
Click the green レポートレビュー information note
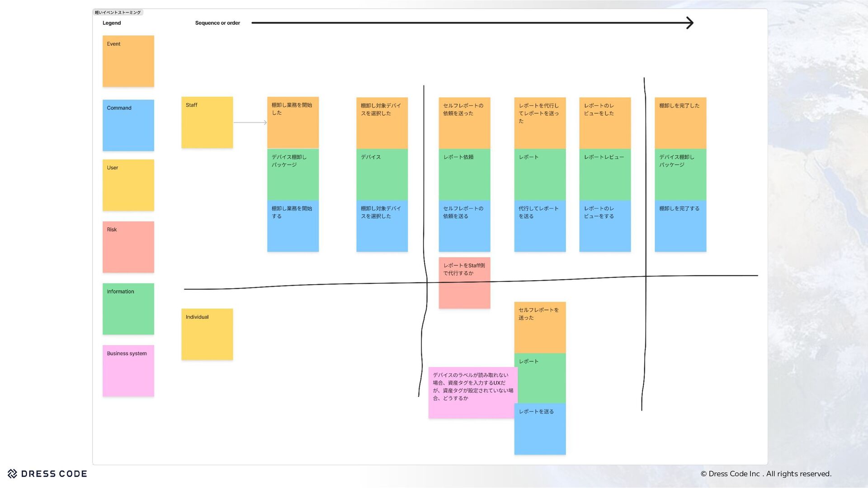tap(604, 174)
